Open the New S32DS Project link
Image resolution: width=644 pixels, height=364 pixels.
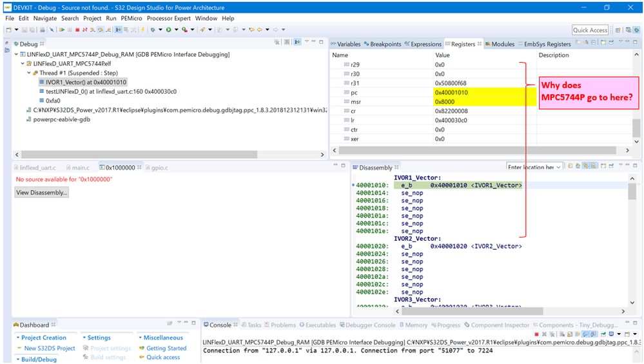point(50,349)
